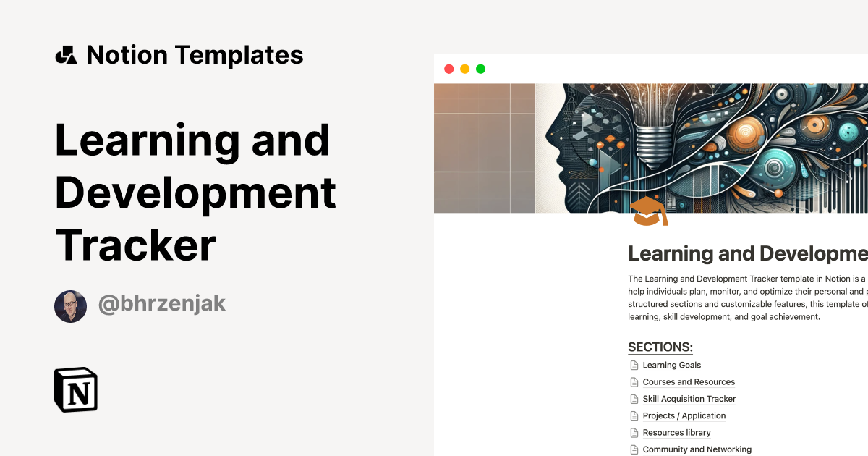This screenshot has height=456, width=868.
Task: Click the page icon beside Resources library
Action: [634, 433]
